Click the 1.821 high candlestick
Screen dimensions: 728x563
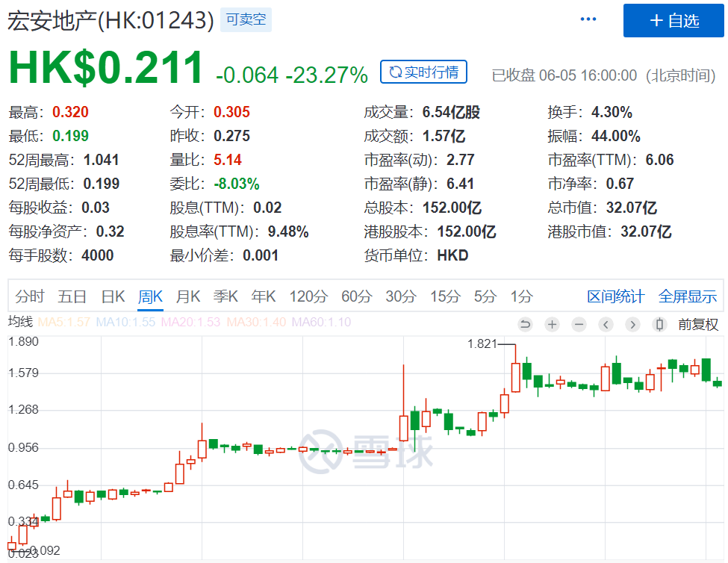click(x=515, y=377)
